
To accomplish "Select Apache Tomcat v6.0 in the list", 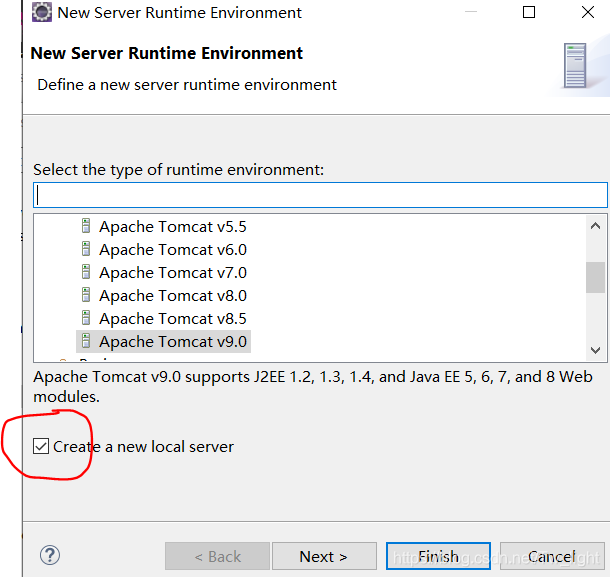I will [x=173, y=249].
